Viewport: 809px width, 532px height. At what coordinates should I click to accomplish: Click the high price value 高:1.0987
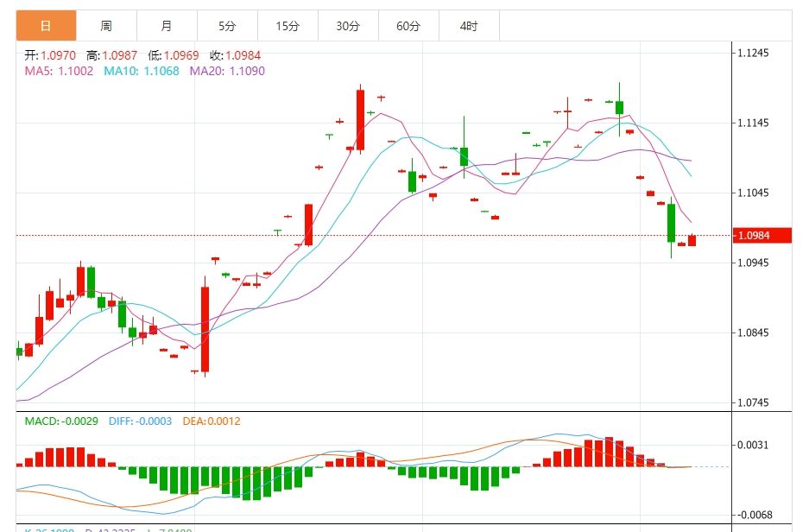tap(112, 55)
